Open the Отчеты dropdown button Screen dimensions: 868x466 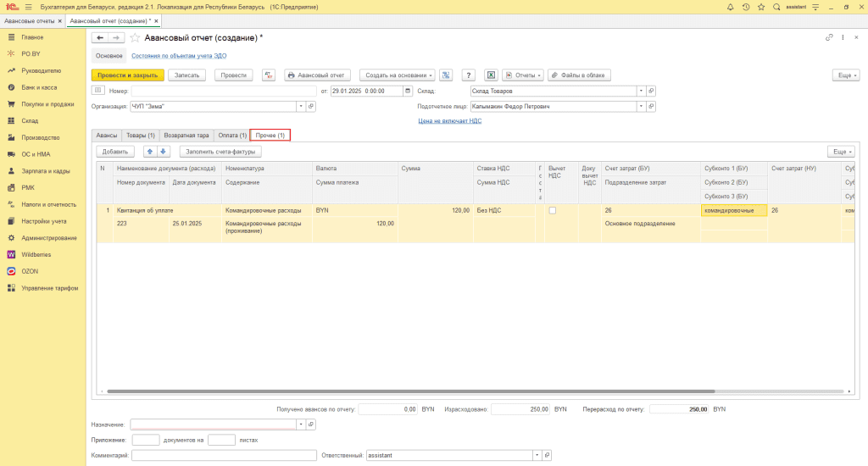[522, 75]
